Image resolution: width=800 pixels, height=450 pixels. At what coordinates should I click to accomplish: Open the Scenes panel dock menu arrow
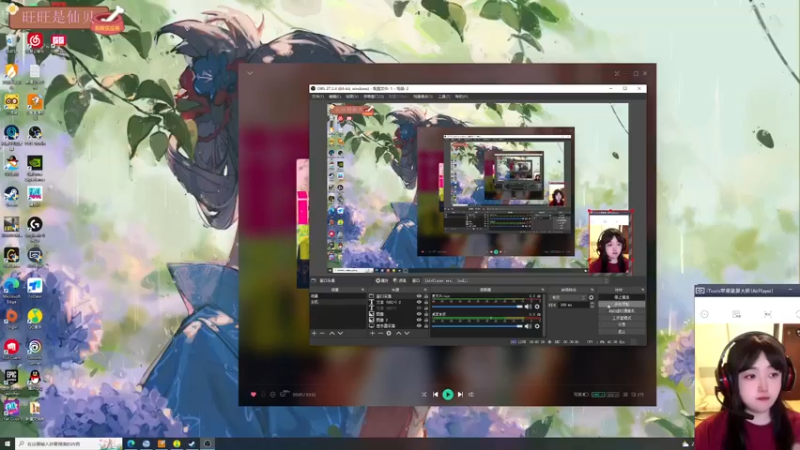coord(363,290)
